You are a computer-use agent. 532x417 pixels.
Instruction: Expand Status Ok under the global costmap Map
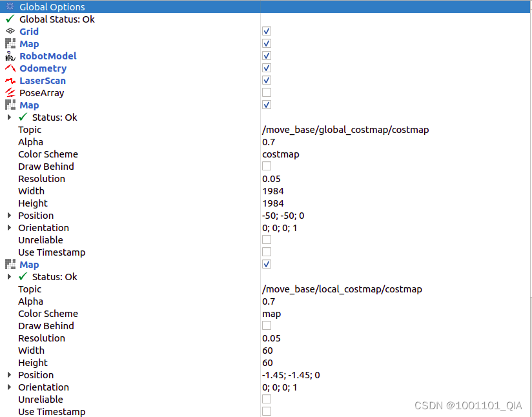[10, 117]
